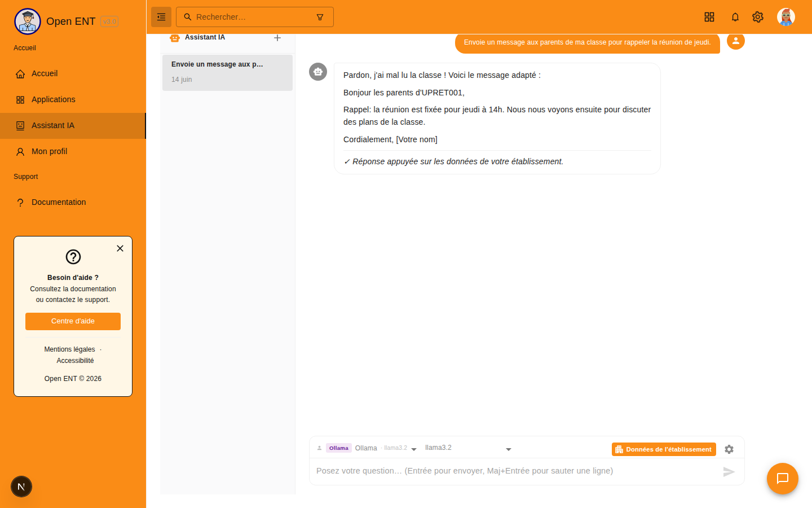Click 'Bonjour les parents d'UPRET001,' line
This screenshot has height=508, width=812.
click(x=404, y=93)
